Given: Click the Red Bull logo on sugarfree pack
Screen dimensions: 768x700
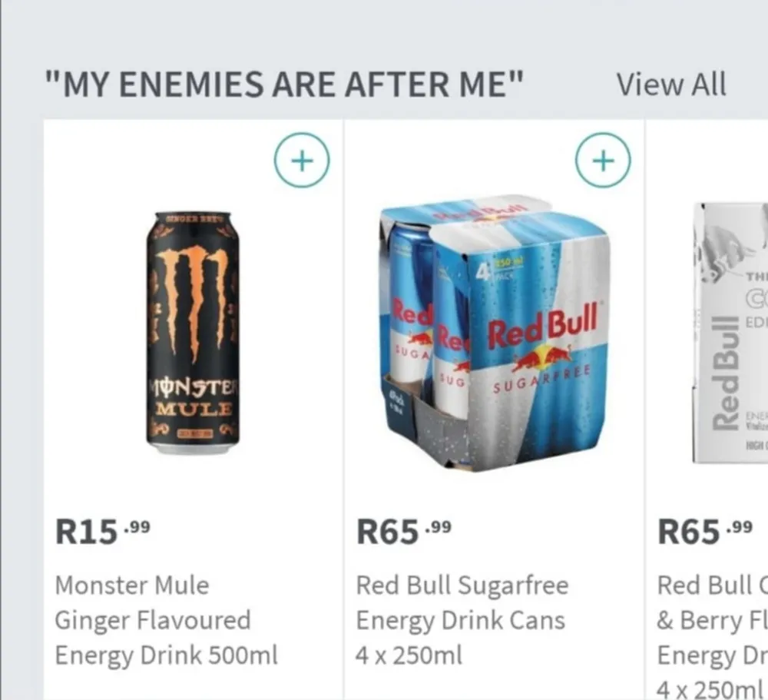Looking at the screenshot, I should 542,338.
